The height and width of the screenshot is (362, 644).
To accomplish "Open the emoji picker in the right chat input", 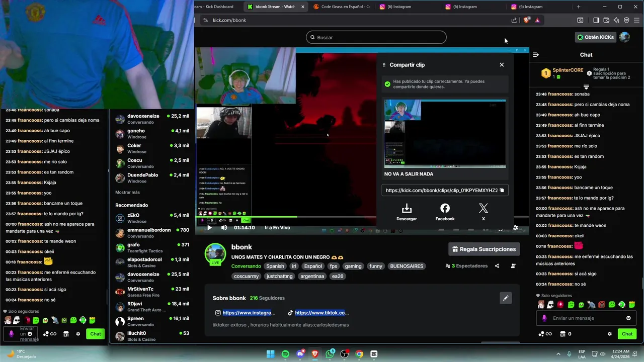I will (x=628, y=318).
